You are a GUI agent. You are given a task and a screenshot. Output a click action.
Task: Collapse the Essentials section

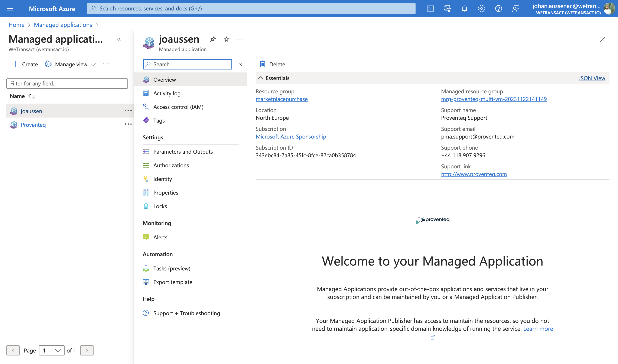260,78
